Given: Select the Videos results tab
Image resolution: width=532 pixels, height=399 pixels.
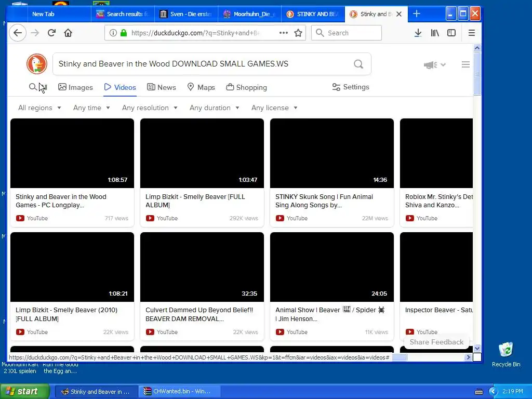Looking at the screenshot, I should 120,87.
